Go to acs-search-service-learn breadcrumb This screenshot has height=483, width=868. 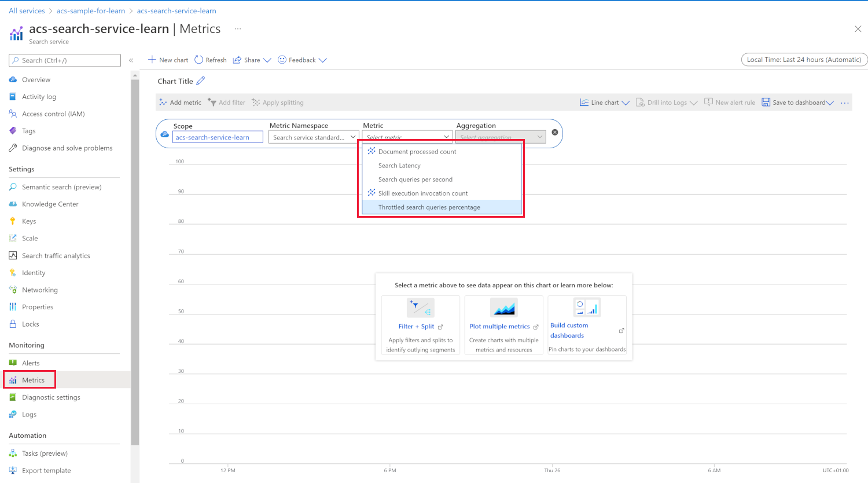(176, 10)
